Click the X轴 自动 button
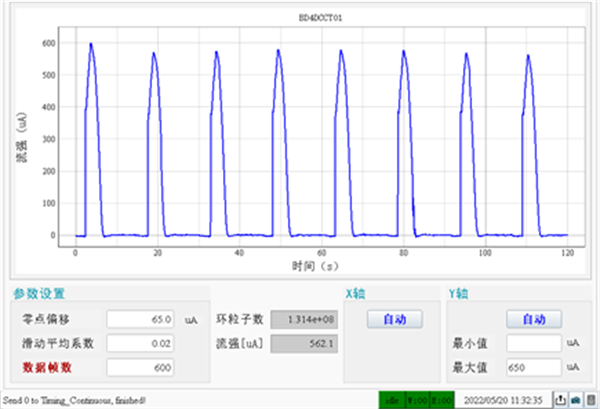 coord(395,319)
